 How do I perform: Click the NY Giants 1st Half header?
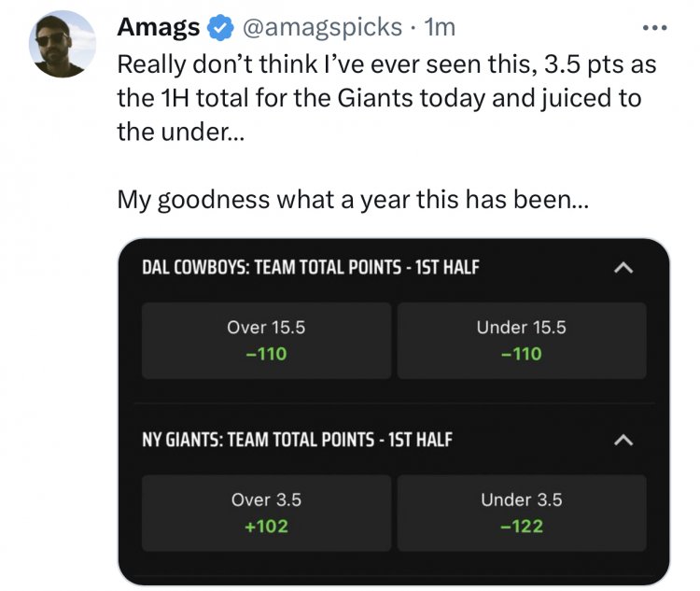(x=297, y=440)
